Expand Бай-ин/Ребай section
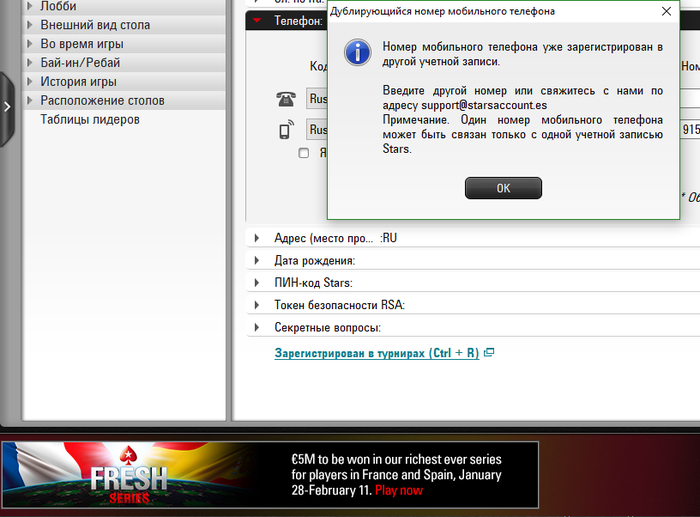This screenshot has width=700, height=517. click(124, 63)
